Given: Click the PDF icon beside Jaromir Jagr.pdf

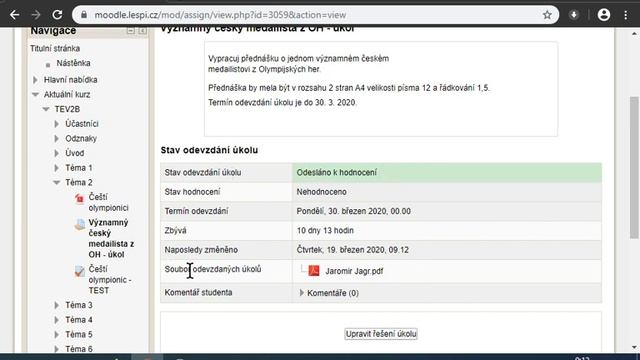Looking at the screenshot, I should (x=314, y=271).
